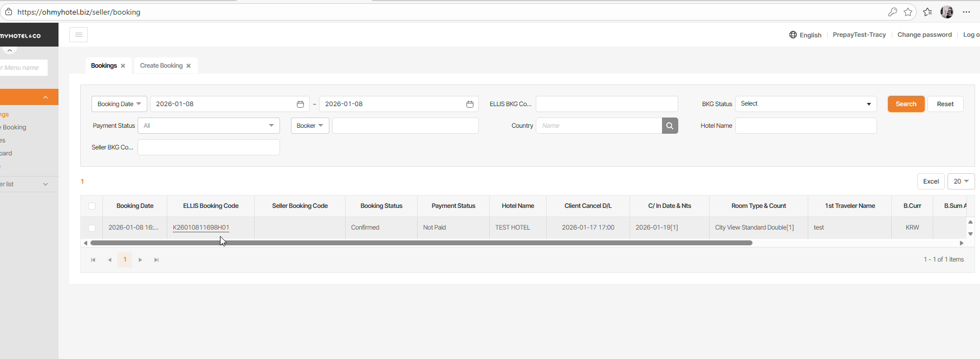This screenshot has width=980, height=359.
Task: Open the page size 20 dropdown
Action: tap(961, 181)
